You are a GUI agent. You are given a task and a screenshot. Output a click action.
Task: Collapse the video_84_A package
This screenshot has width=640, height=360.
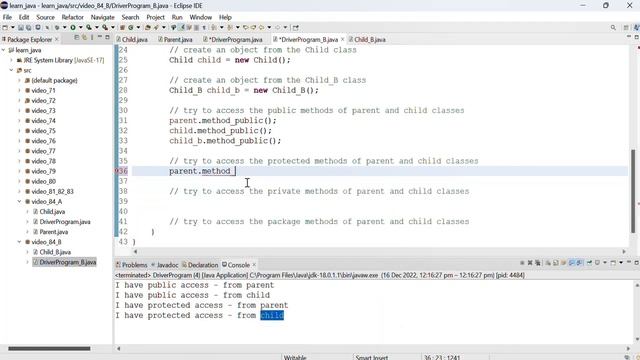pyautogui.click(x=19, y=202)
